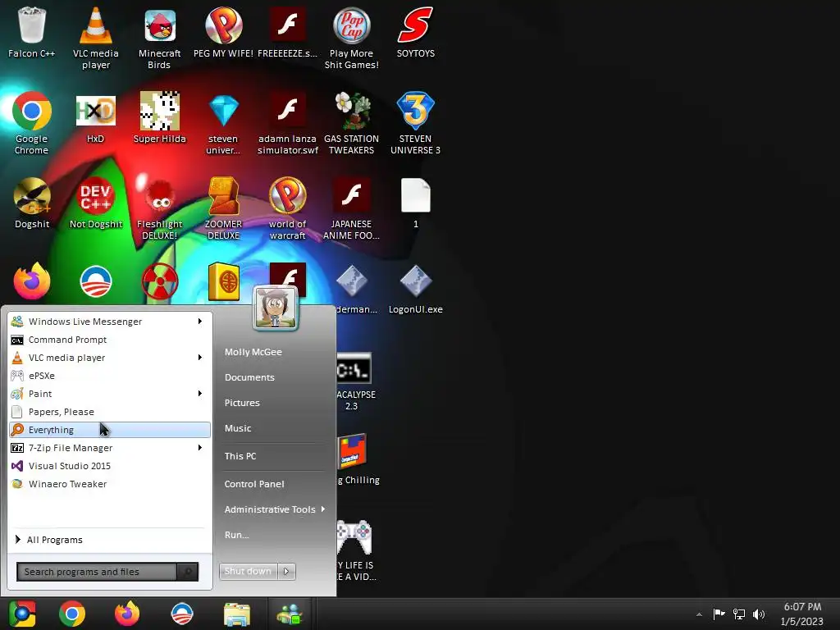The height and width of the screenshot is (630, 840).
Task: Focus the Search programs and files box
Action: tap(97, 572)
